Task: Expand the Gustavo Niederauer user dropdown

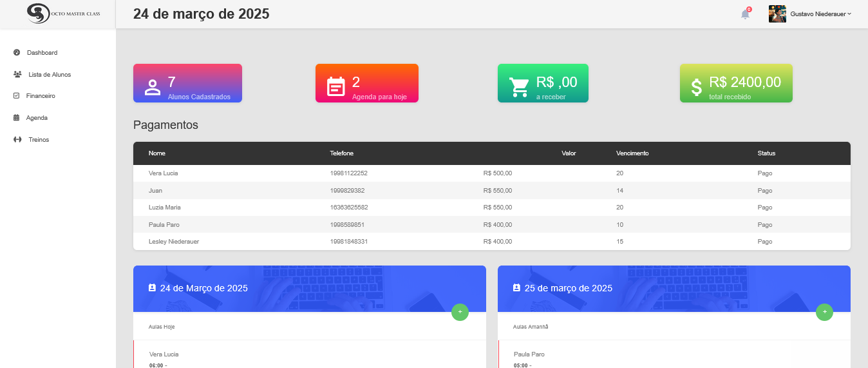Action: click(820, 14)
